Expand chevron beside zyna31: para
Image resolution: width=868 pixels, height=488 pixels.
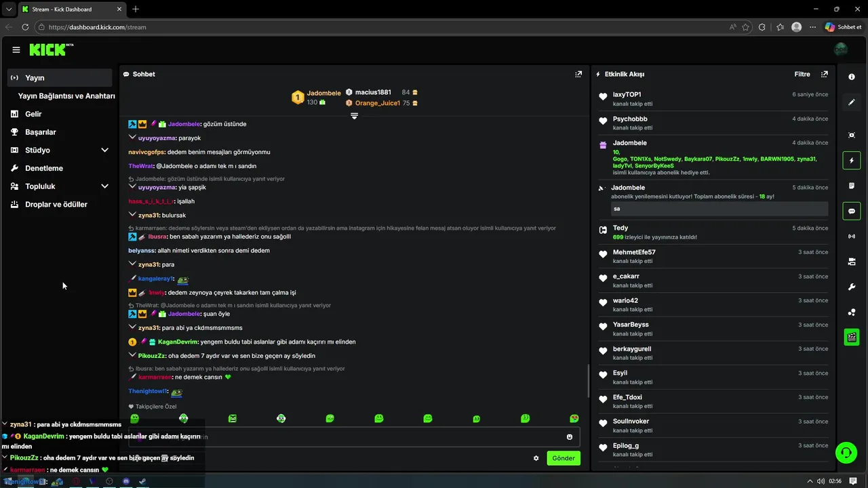pyautogui.click(x=132, y=264)
